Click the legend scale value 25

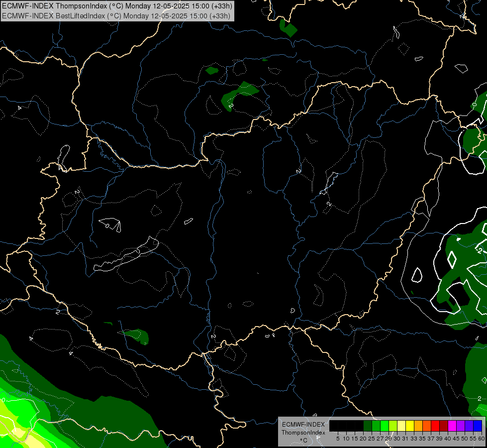(x=372, y=439)
